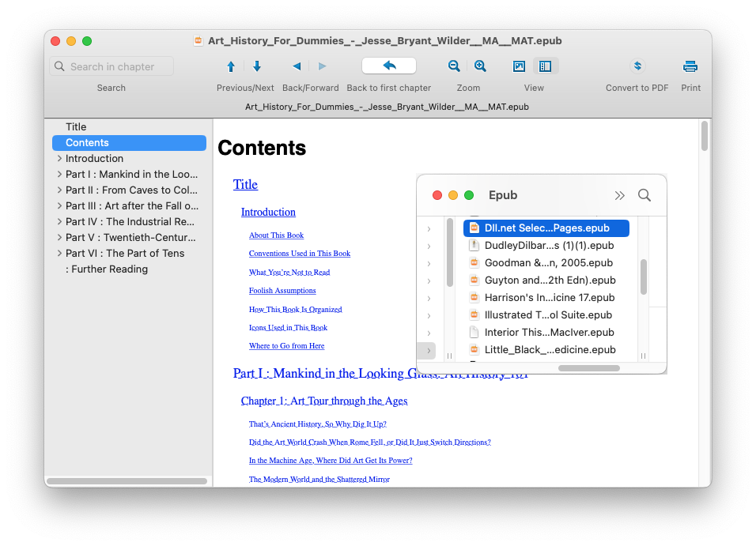Screen dimensions: 756x546
Task: Select Title in the sidebar list
Action: point(76,127)
